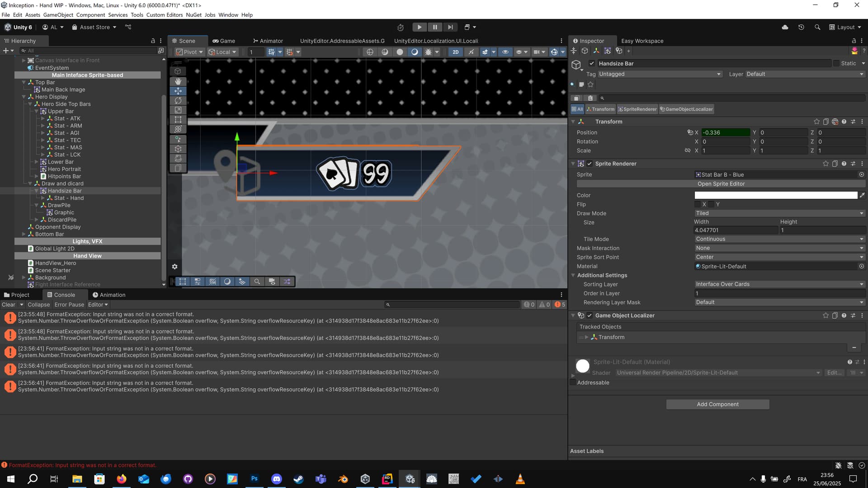The image size is (868, 488).
Task: Select the Rect Transform tool
Action: [x=178, y=120]
